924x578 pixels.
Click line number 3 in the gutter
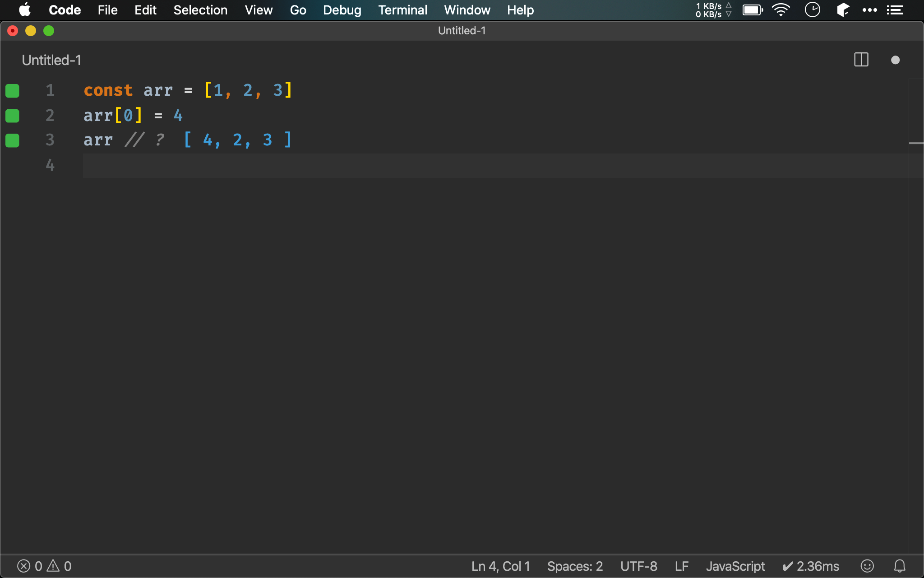(50, 140)
